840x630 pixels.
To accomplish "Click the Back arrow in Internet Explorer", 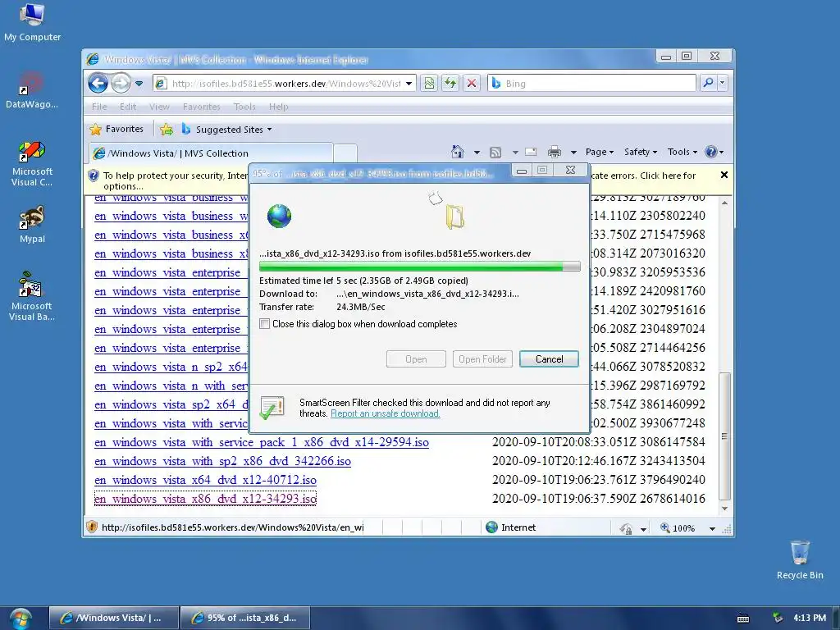I will pyautogui.click(x=98, y=83).
